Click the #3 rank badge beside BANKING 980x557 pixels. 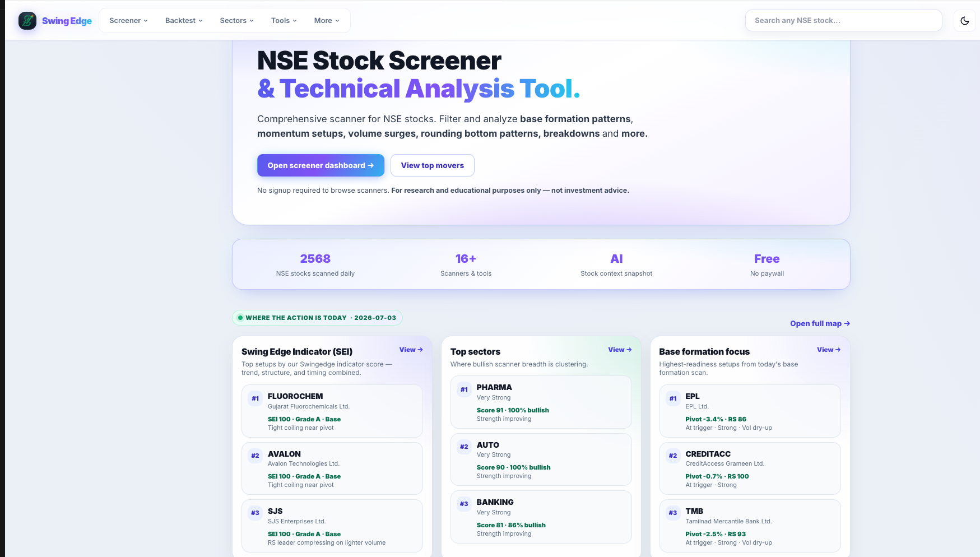(x=465, y=504)
